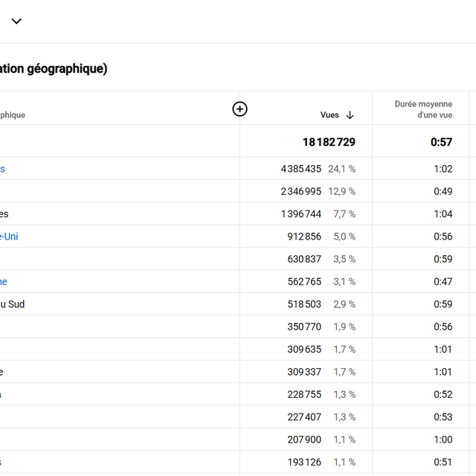
Task: Open the link ending in '-Uni'
Action: [x=9, y=237]
